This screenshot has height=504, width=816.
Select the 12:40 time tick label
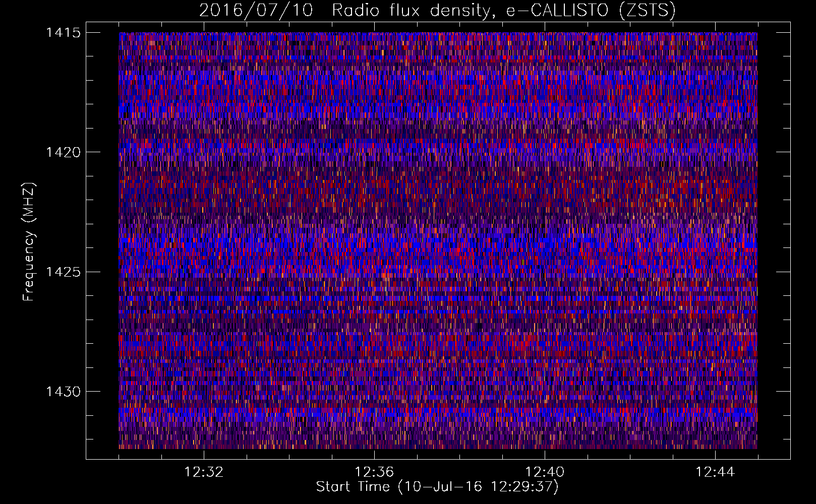point(545,472)
